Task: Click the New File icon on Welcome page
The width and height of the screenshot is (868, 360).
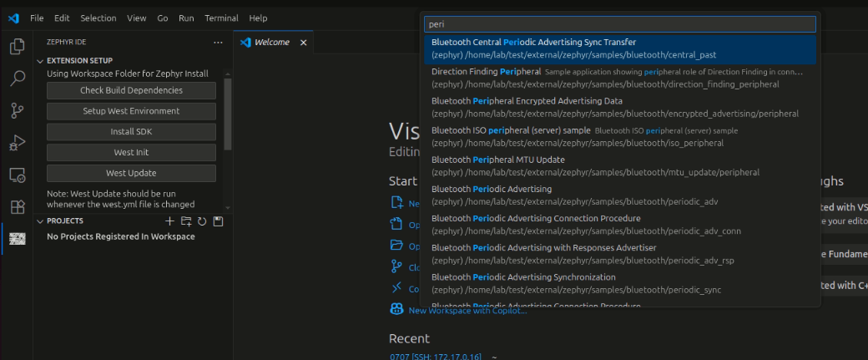Action: (x=396, y=202)
